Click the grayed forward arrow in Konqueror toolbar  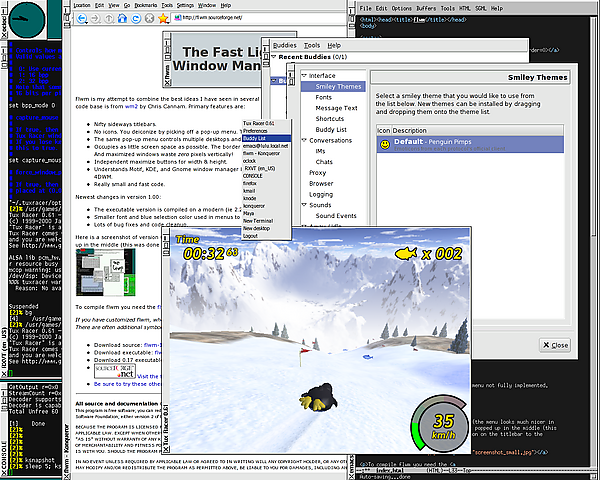[95, 18]
